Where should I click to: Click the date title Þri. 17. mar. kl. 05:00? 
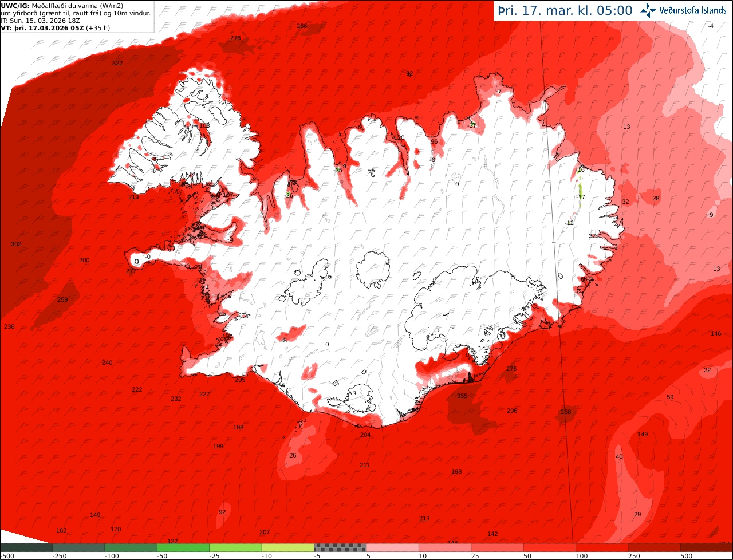coord(565,11)
